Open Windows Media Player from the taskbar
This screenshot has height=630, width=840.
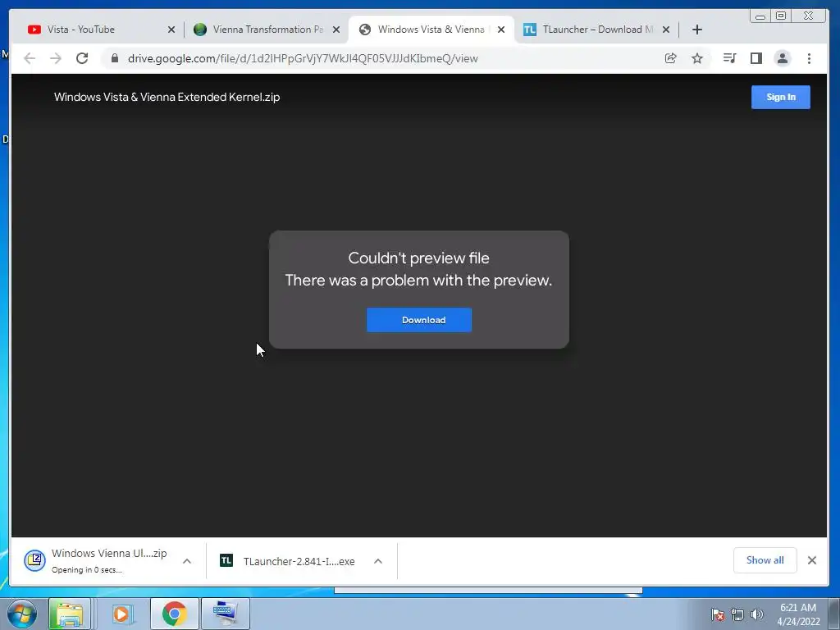[121, 614]
